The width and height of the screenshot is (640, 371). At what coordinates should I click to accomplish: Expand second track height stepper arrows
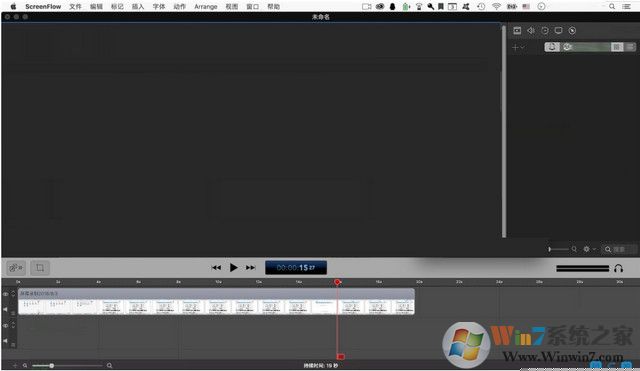(x=13, y=325)
